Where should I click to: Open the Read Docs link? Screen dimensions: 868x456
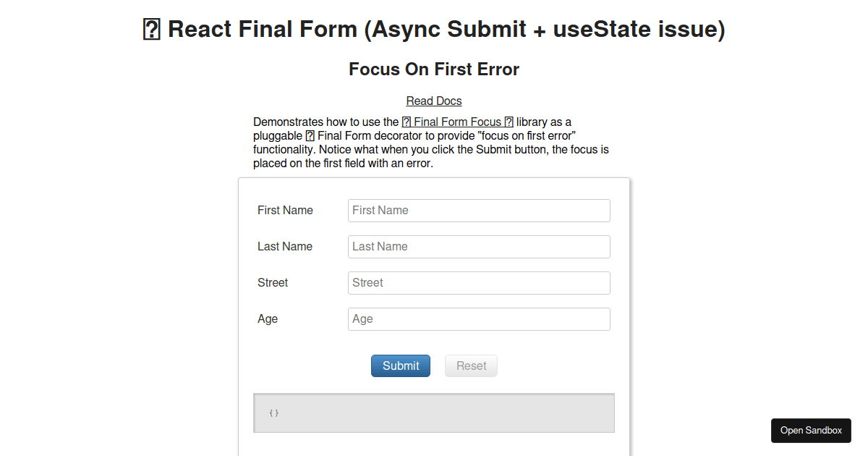coord(433,101)
